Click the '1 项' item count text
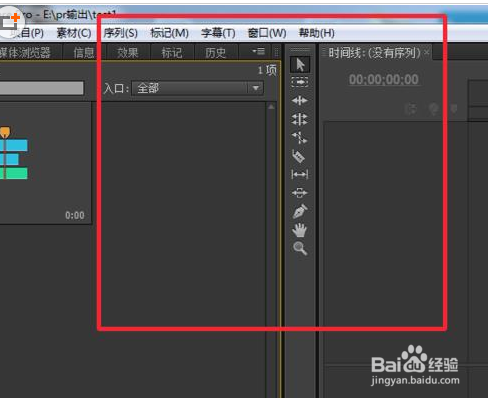 (267, 70)
